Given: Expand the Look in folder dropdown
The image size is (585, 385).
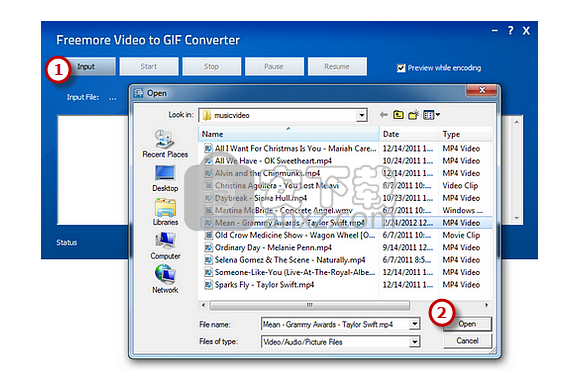Looking at the screenshot, I should click(x=361, y=115).
